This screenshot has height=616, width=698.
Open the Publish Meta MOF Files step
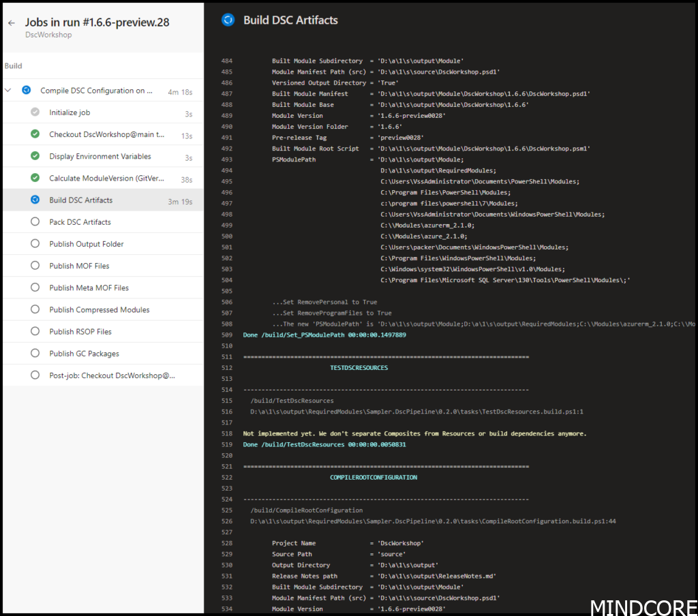point(89,288)
